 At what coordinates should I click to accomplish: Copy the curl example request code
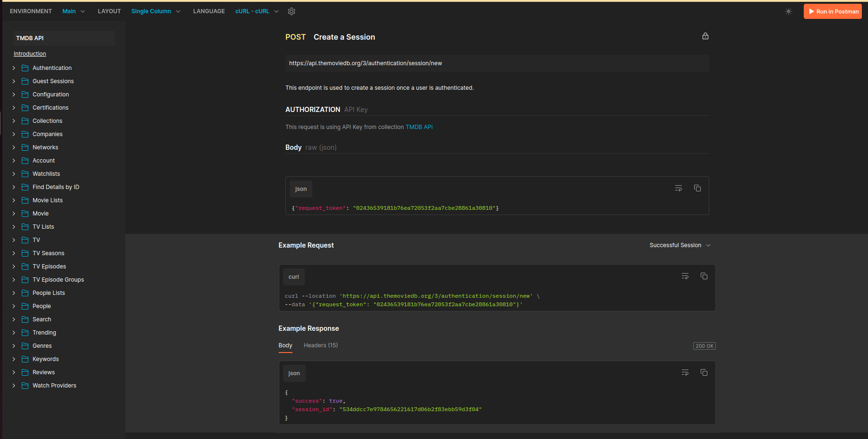click(704, 276)
